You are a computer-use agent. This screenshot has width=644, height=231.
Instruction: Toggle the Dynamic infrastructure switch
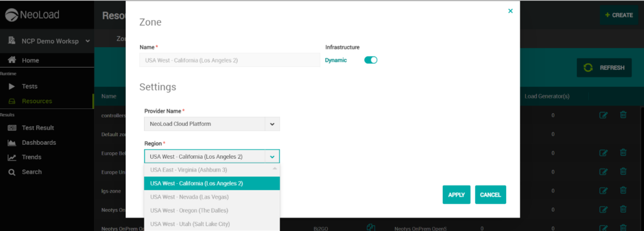coord(371,60)
